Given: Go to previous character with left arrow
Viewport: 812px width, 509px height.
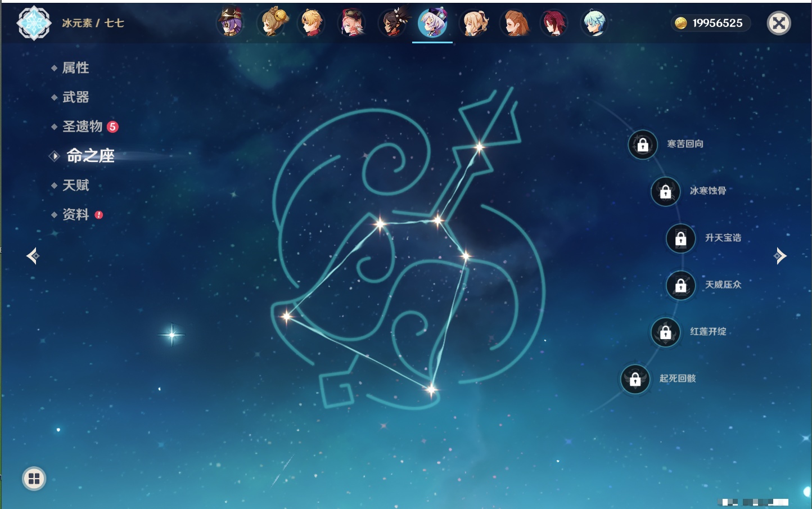Looking at the screenshot, I should click(33, 256).
